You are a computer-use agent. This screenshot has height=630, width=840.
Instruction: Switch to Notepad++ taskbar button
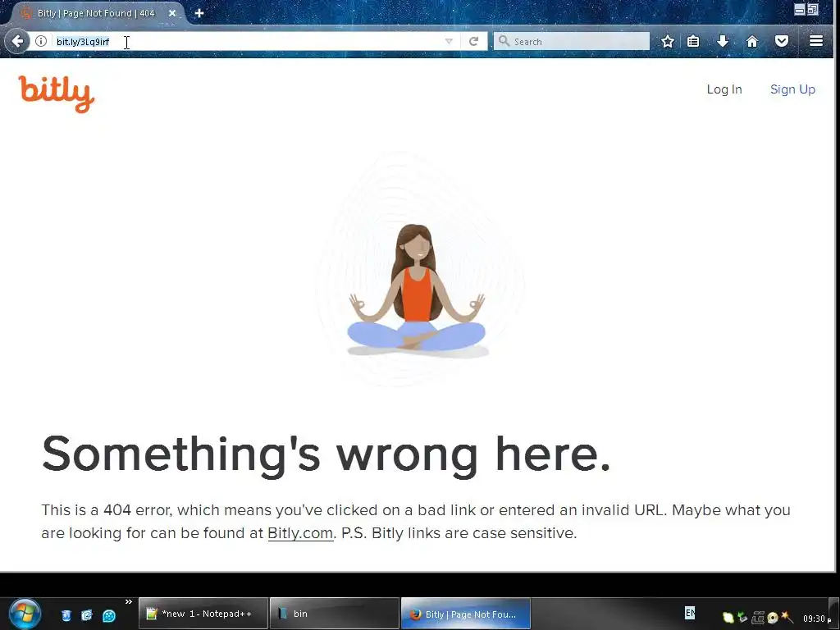tap(203, 614)
